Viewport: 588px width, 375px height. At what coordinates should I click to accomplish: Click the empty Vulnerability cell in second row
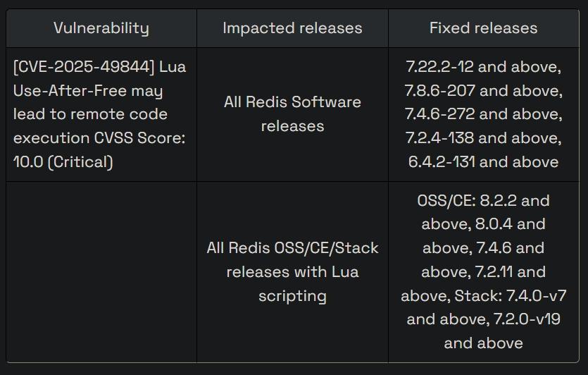click(101, 271)
